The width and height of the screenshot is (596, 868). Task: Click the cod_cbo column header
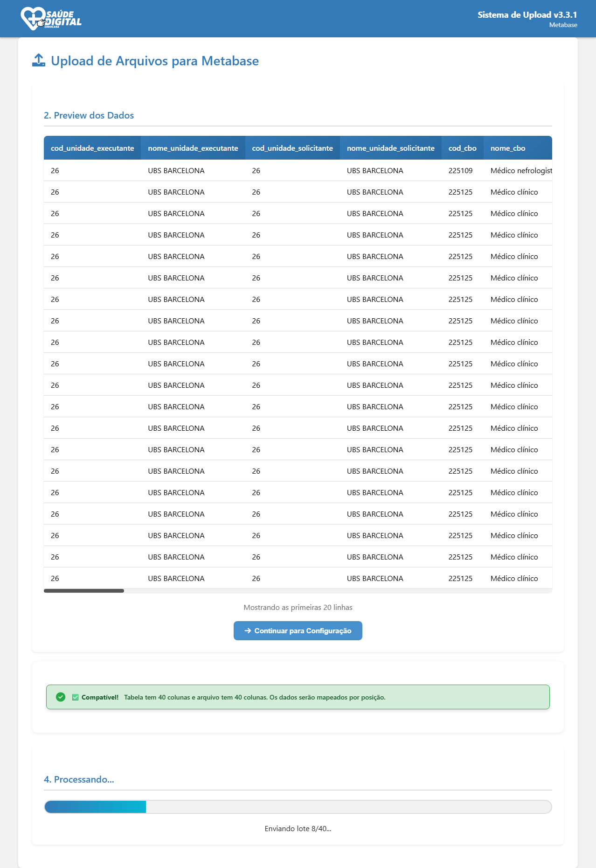click(x=462, y=148)
